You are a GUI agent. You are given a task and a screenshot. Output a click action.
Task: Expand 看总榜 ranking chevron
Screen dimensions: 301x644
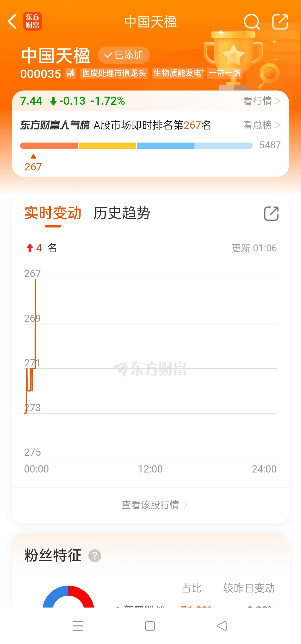pos(262,125)
